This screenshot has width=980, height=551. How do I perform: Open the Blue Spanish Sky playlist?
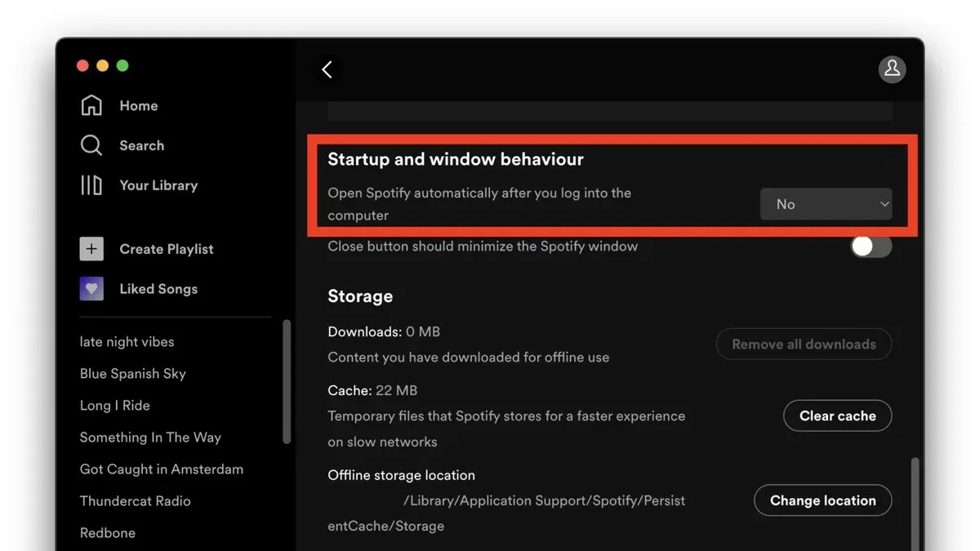pyautogui.click(x=133, y=373)
